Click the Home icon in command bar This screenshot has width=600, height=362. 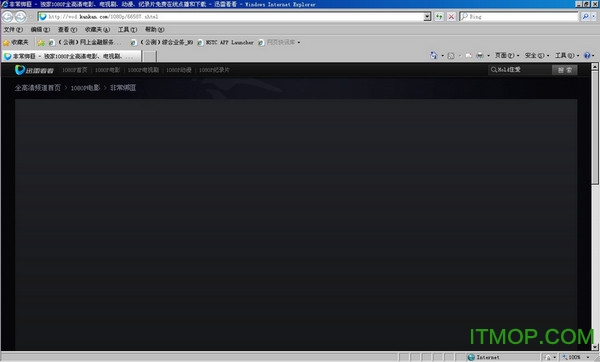[434, 55]
